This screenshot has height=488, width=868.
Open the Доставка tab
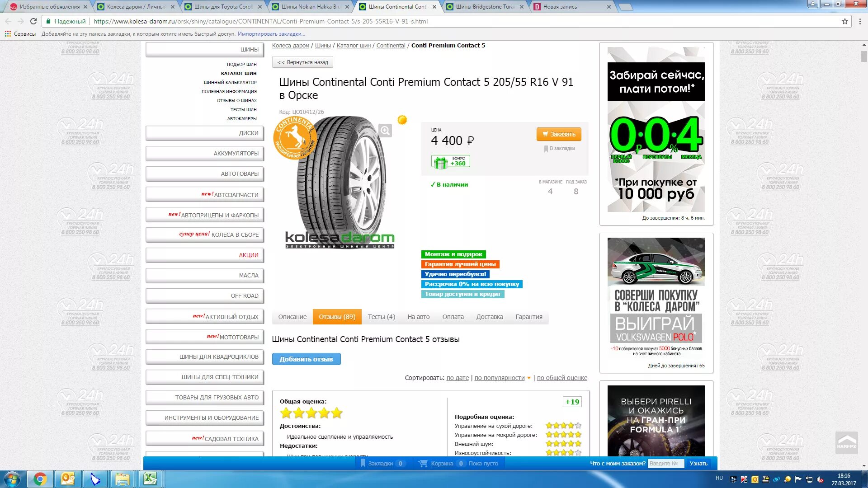(x=490, y=317)
